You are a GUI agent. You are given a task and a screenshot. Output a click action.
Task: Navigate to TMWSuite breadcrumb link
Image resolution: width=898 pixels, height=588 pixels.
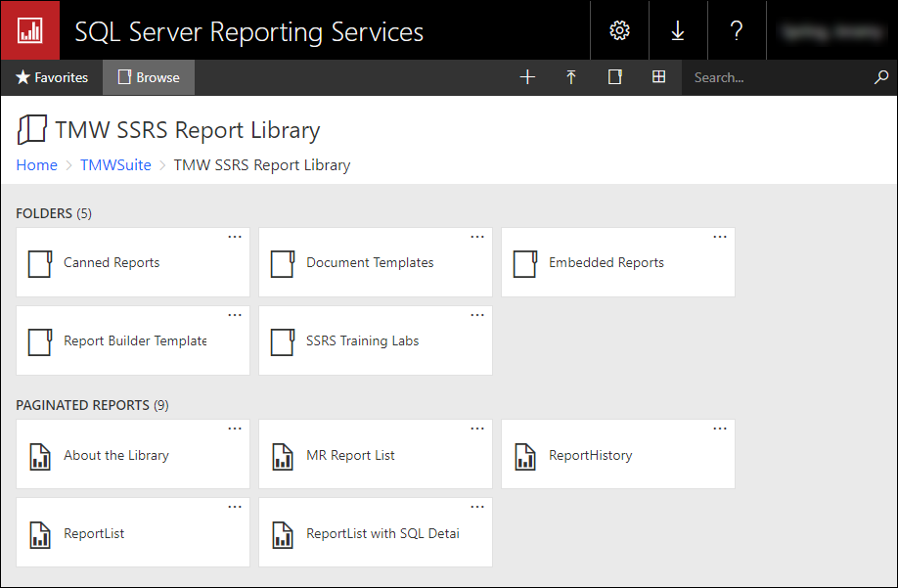115,165
